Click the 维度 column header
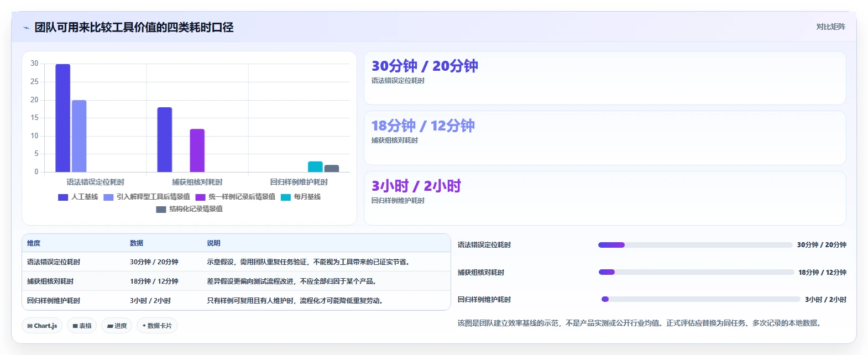The width and height of the screenshot is (868, 355). pyautogui.click(x=34, y=243)
